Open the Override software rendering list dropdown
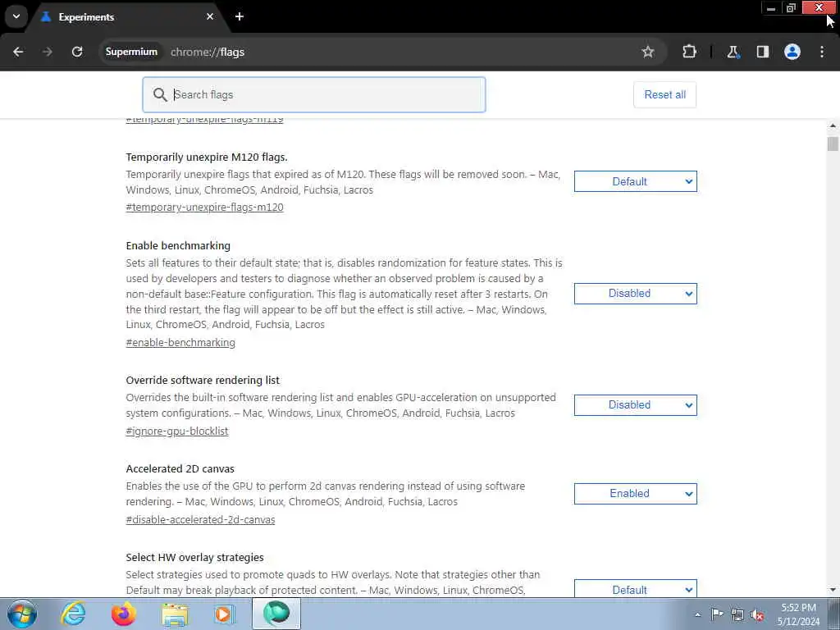The height and width of the screenshot is (630, 840). 636,405
